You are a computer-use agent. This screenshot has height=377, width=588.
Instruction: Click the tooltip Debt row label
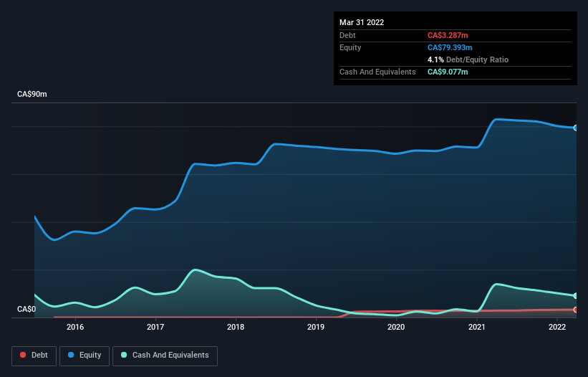tap(347, 35)
